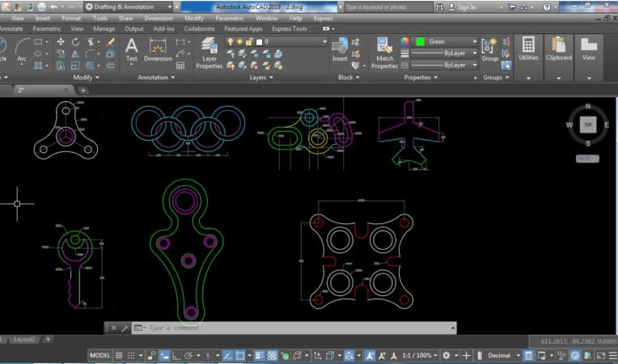Select the Offset tool

(x=110, y=66)
